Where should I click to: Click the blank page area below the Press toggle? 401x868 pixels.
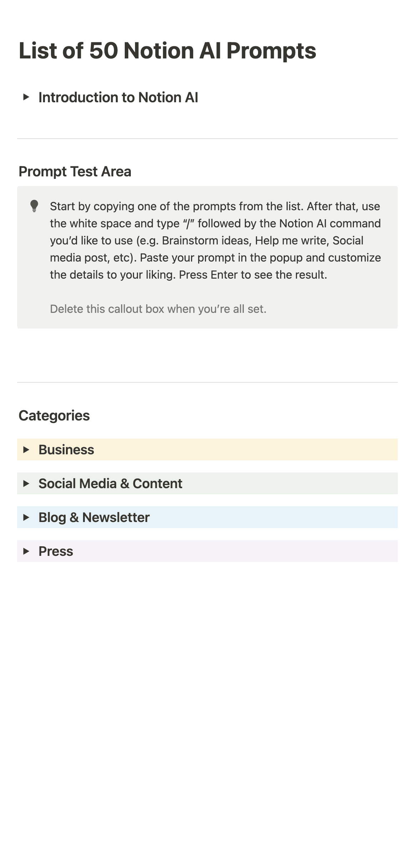(x=207, y=677)
